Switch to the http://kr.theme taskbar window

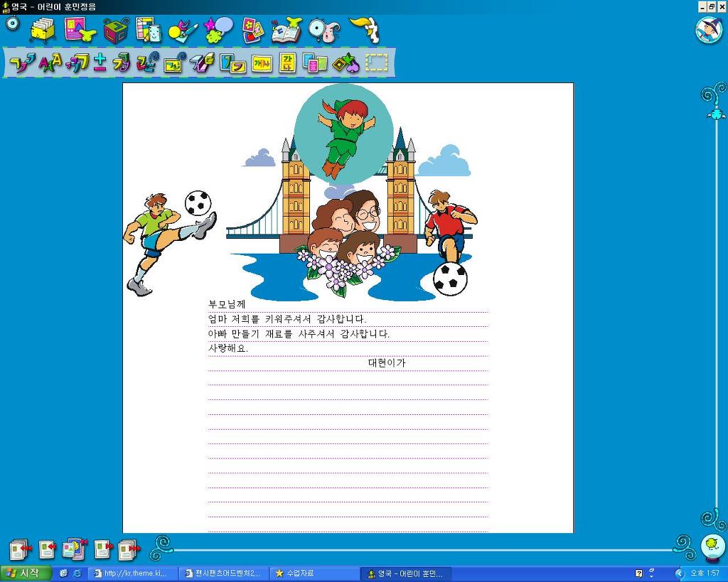click(133, 573)
